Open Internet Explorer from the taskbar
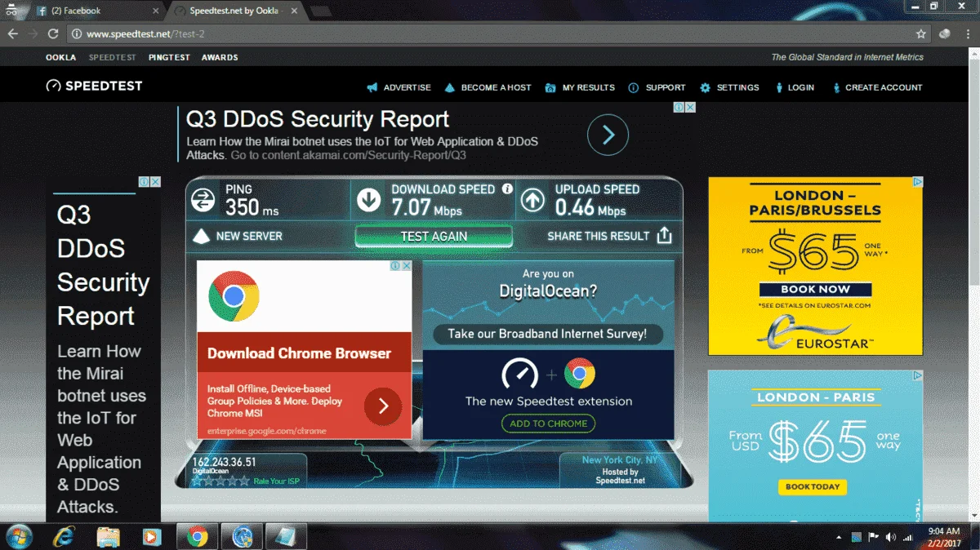The width and height of the screenshot is (980, 550). (x=63, y=536)
